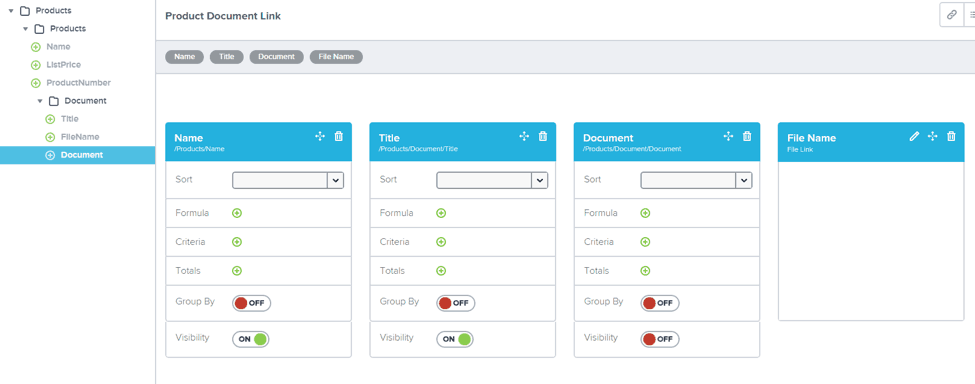This screenshot has height=384, width=975.
Task: Toggle Visibility off for the Name column
Action: coord(251,339)
